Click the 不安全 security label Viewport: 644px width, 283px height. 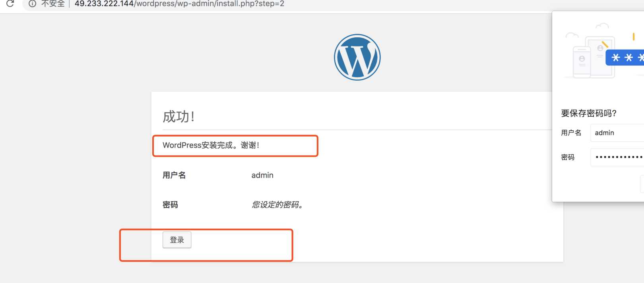(x=53, y=4)
